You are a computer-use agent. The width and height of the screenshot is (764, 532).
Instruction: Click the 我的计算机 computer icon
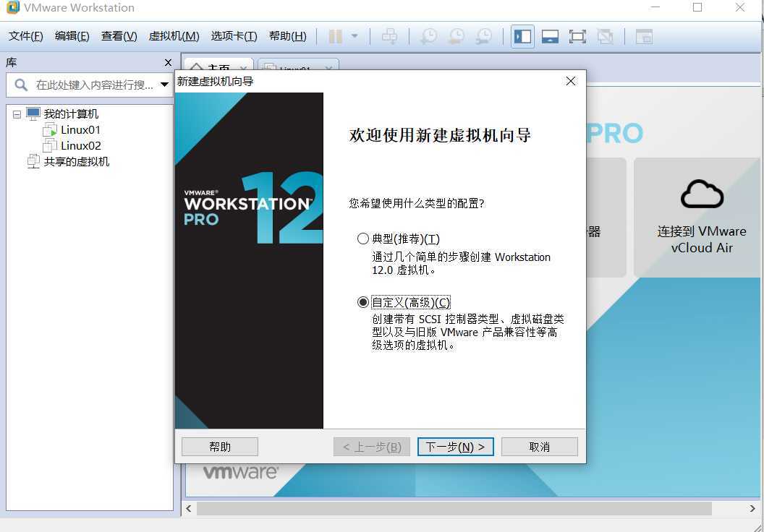pyautogui.click(x=33, y=114)
